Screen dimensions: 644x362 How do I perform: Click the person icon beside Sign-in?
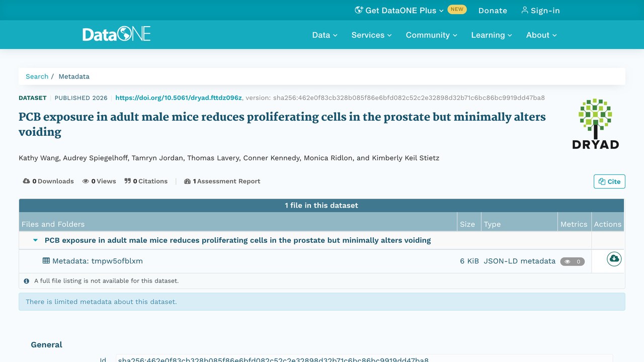pyautogui.click(x=525, y=10)
